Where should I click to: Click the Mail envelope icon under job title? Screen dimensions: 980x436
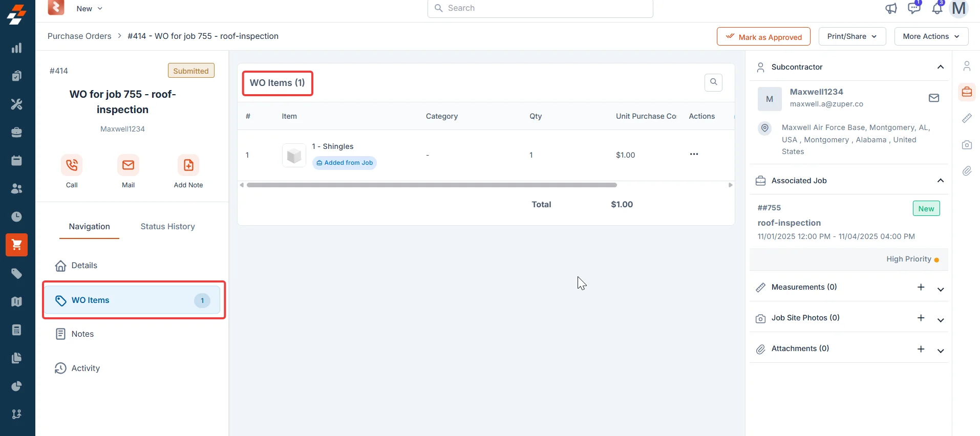click(x=128, y=165)
